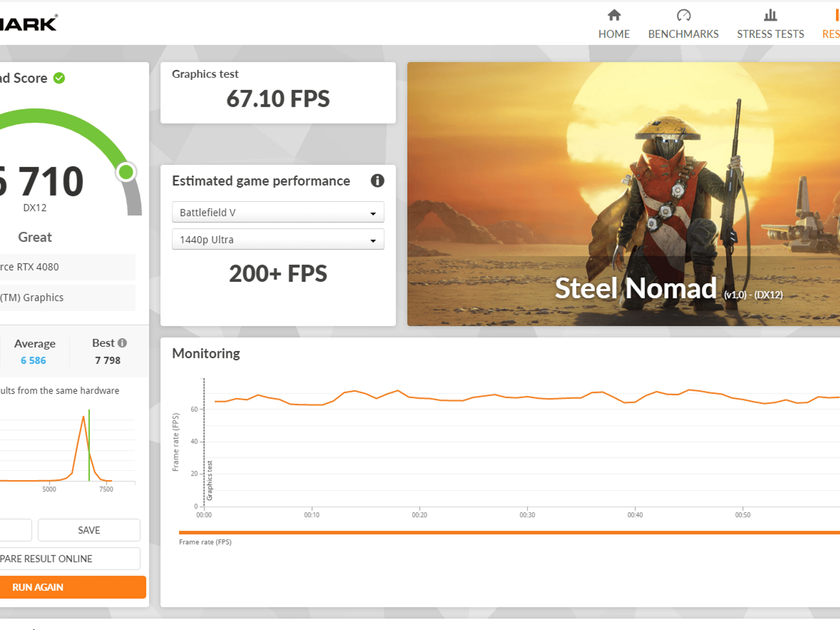
Task: Click the benchmarks speedometer icon
Action: pyautogui.click(x=684, y=15)
